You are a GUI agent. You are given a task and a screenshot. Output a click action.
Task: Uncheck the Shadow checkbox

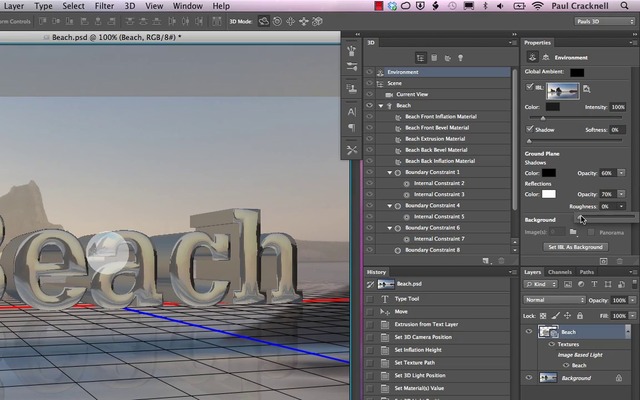(x=530, y=129)
